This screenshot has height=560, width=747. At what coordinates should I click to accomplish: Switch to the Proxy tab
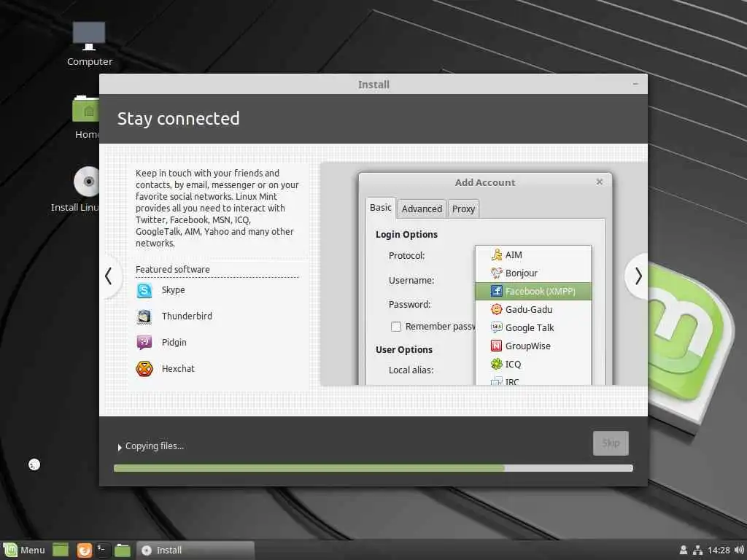pyautogui.click(x=463, y=209)
